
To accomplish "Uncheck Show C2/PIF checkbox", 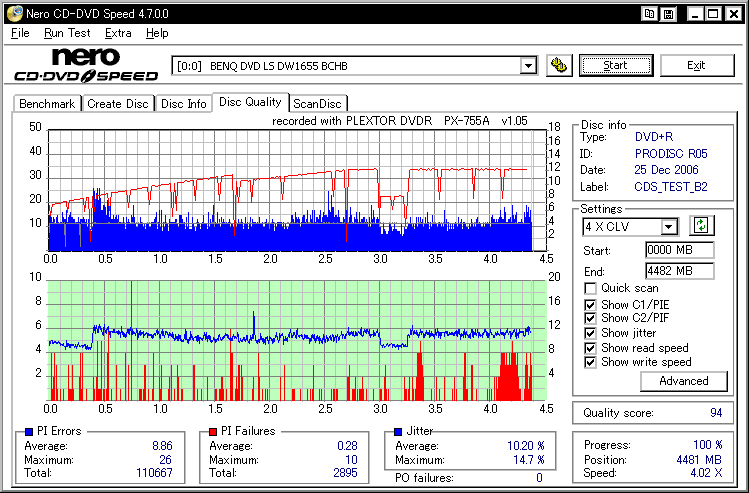I will coord(590,318).
